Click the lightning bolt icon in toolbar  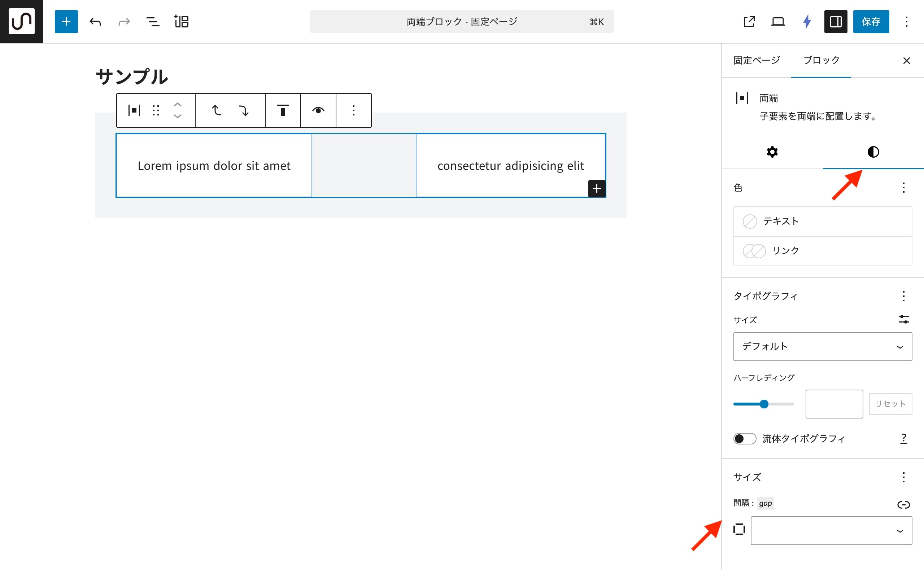click(807, 22)
